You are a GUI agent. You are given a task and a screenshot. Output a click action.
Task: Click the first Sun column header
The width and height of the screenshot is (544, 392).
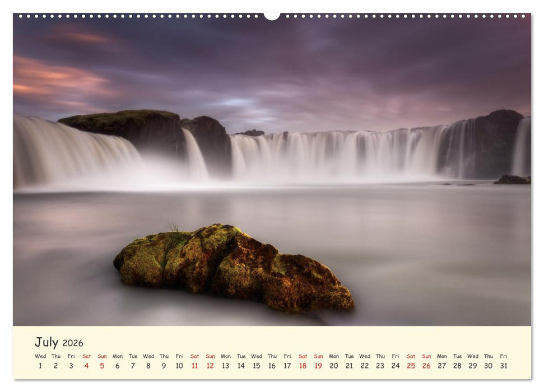click(101, 356)
